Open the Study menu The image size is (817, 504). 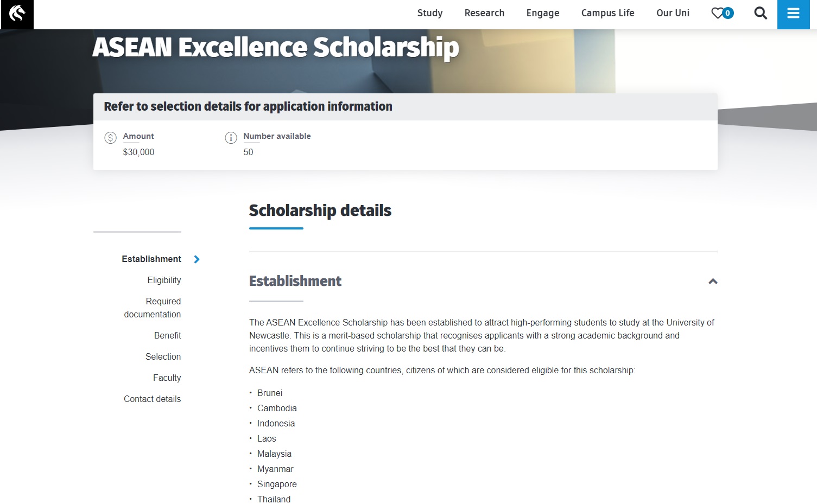[430, 13]
